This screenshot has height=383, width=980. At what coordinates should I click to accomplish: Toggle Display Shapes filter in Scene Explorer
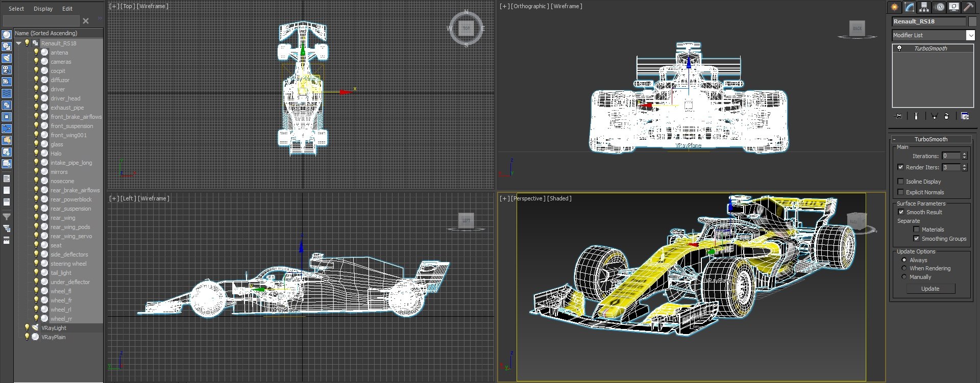click(x=7, y=46)
